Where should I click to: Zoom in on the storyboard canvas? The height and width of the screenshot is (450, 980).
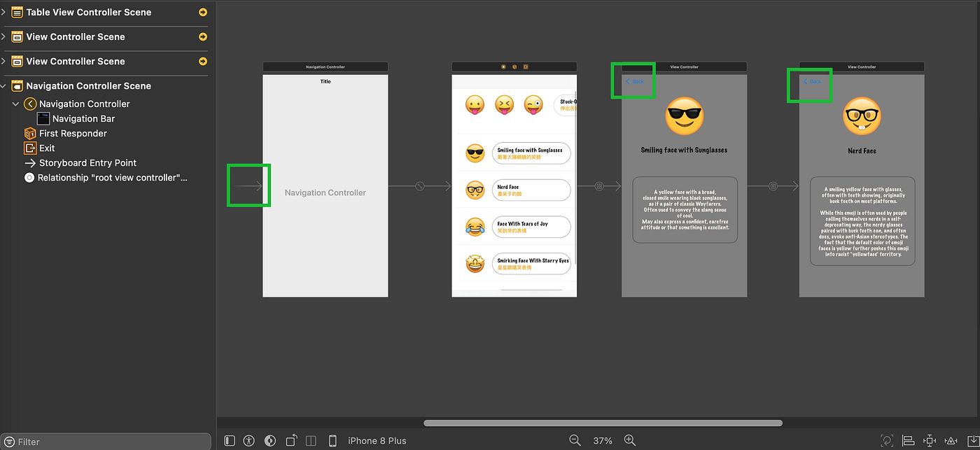[630, 440]
